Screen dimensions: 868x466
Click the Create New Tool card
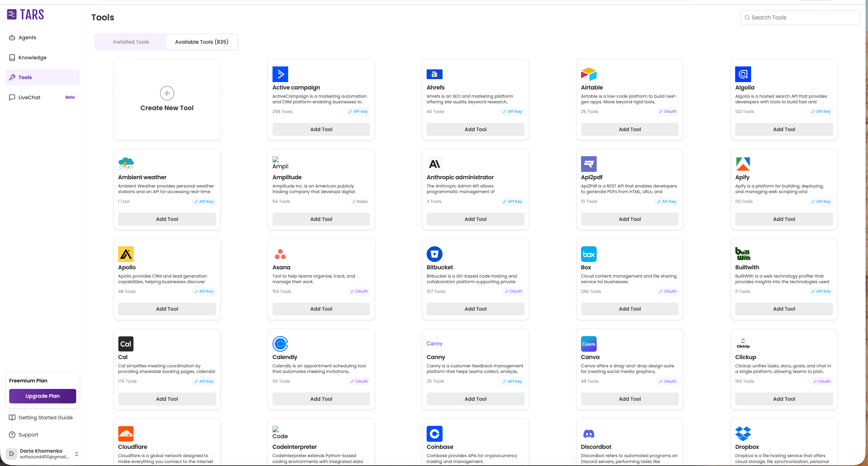167,100
